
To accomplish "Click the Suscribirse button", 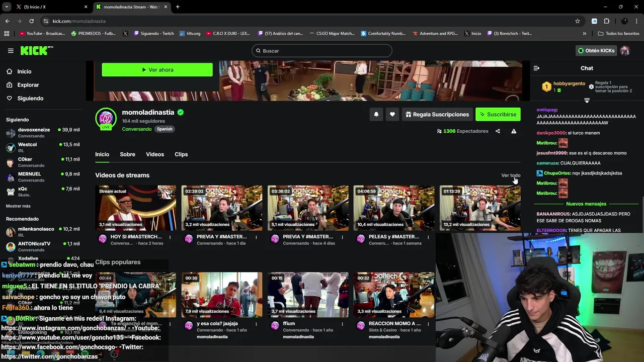I will coord(498,115).
